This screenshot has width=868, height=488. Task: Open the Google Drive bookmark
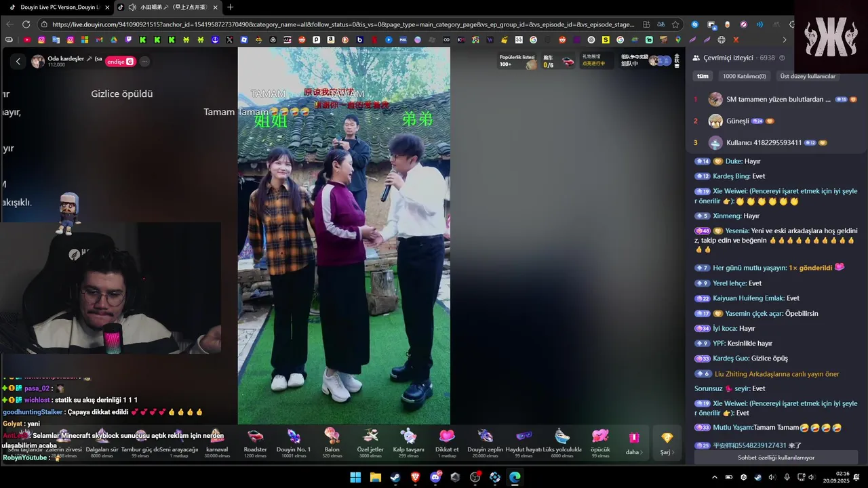click(114, 40)
